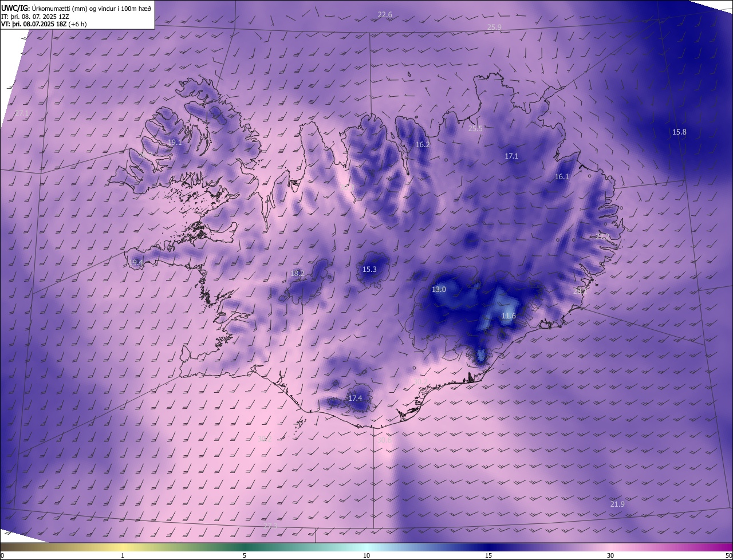
Task: Click the 16.2 value label
Action: pos(423,145)
